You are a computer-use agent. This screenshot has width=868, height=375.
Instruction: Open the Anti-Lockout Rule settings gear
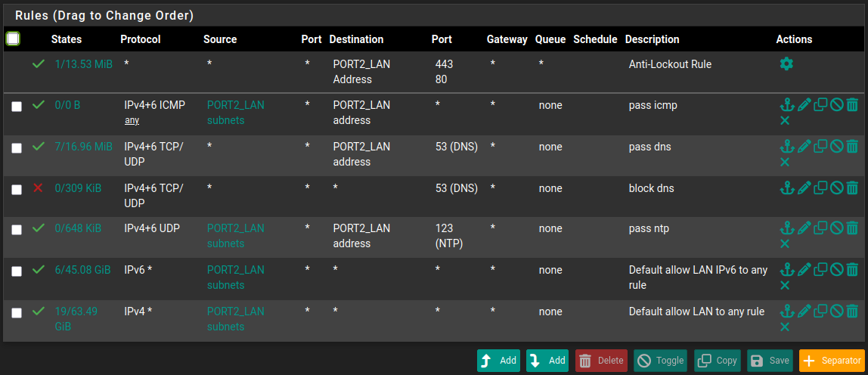pyautogui.click(x=786, y=64)
